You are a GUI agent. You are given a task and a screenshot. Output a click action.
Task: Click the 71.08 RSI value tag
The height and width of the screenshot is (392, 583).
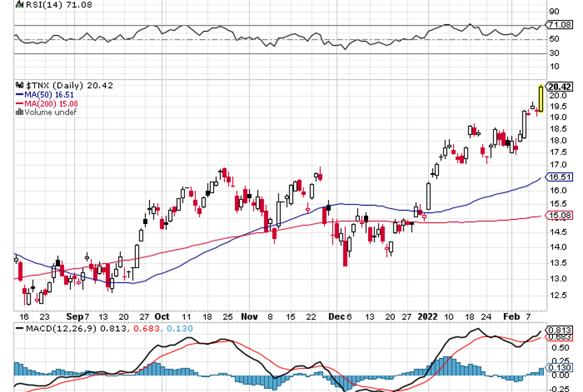tap(559, 25)
